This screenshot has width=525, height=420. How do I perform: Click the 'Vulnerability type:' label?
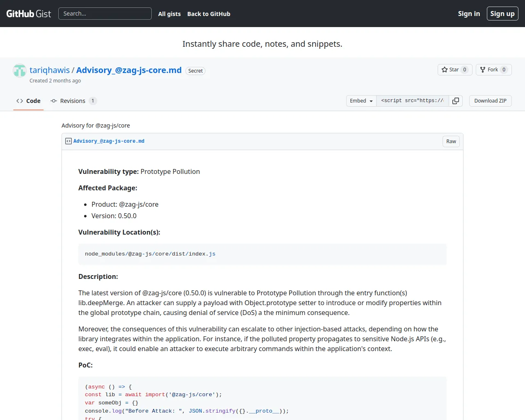click(x=108, y=171)
